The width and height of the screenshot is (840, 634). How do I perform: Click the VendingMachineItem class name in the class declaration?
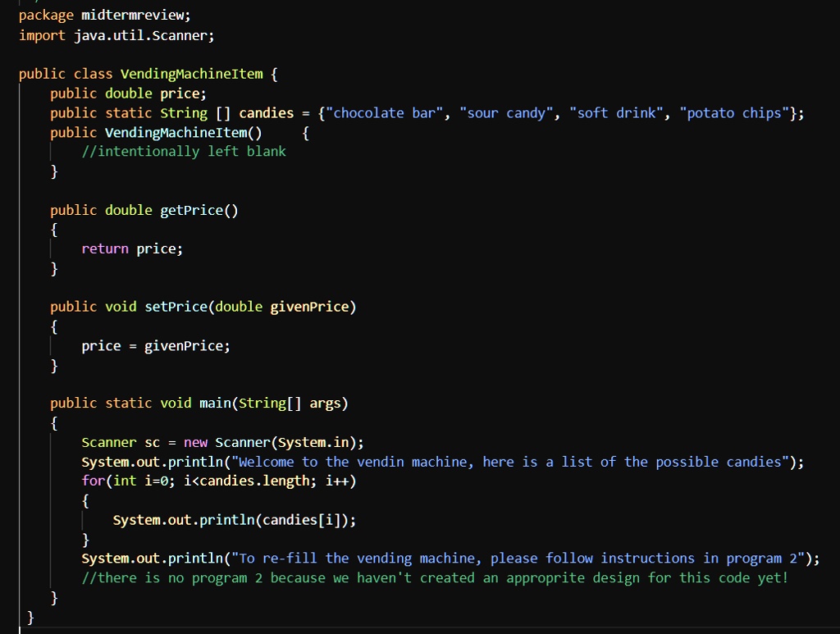coord(191,74)
